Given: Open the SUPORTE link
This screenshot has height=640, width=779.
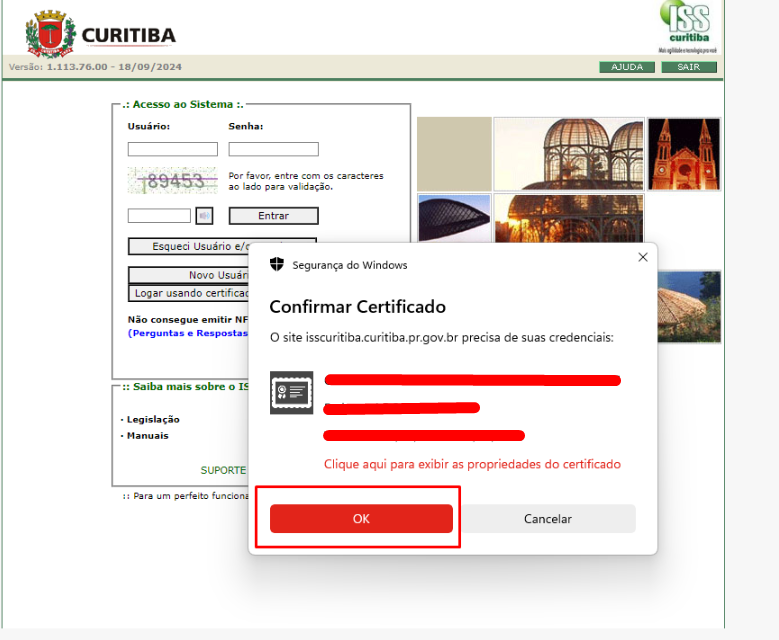Looking at the screenshot, I should pyautogui.click(x=223, y=470).
